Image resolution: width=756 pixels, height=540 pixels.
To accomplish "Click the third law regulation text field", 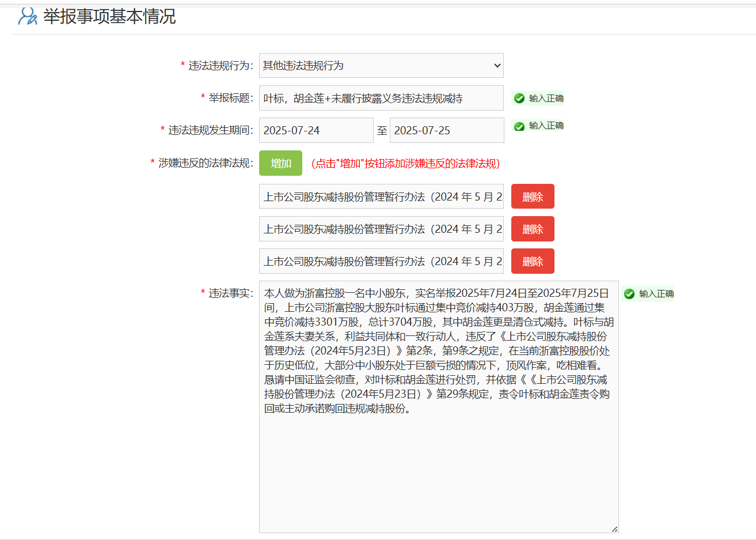I will [x=381, y=261].
